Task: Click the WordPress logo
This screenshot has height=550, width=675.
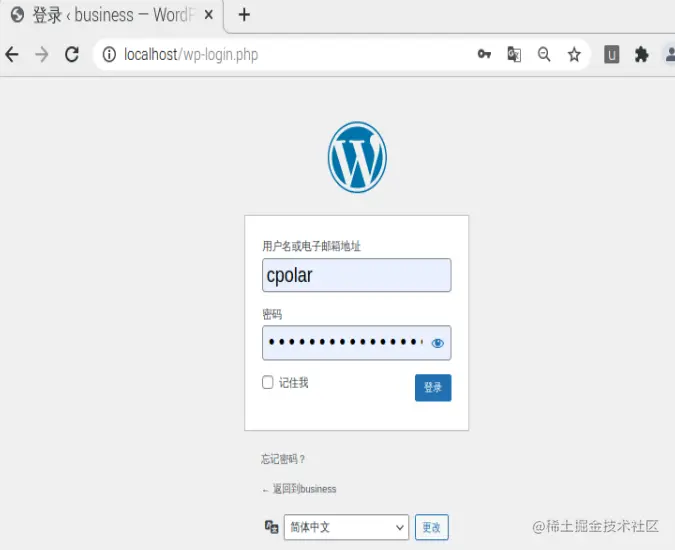Action: pos(357,157)
